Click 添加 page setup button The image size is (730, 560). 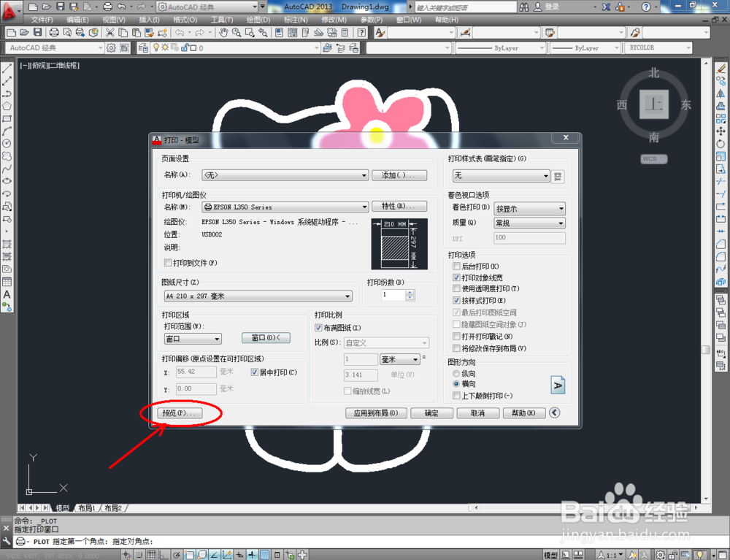[399, 175]
